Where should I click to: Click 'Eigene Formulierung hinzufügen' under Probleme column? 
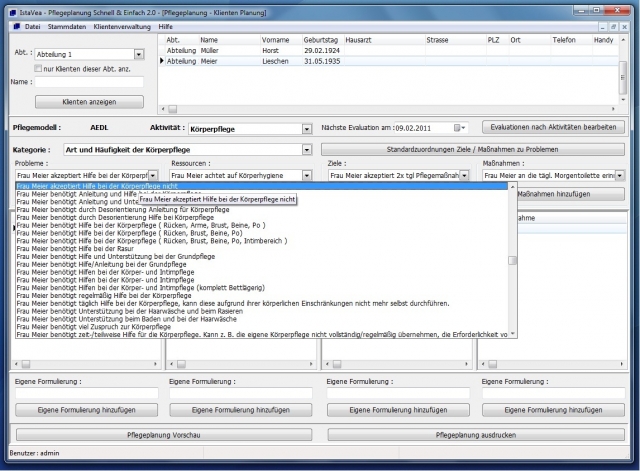click(87, 410)
